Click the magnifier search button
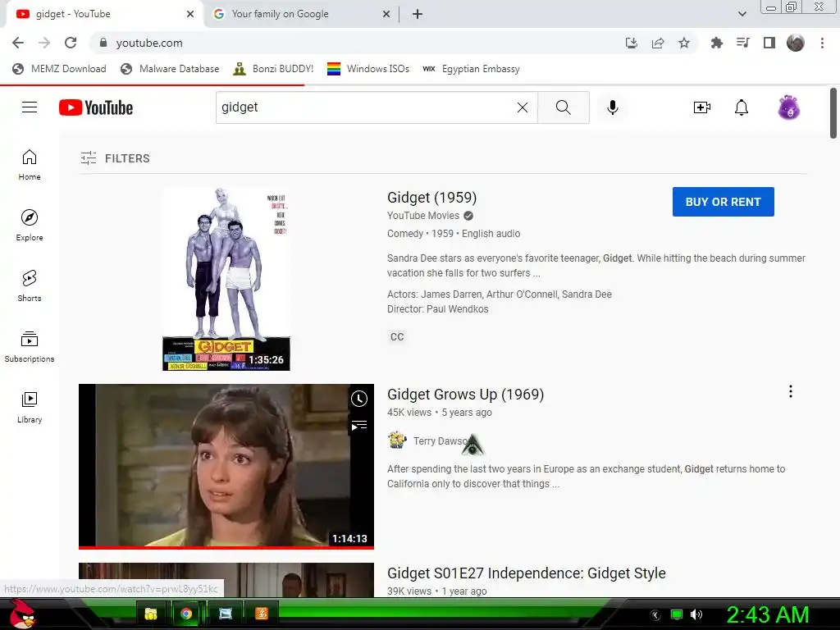Image resolution: width=840 pixels, height=630 pixels. [563, 107]
